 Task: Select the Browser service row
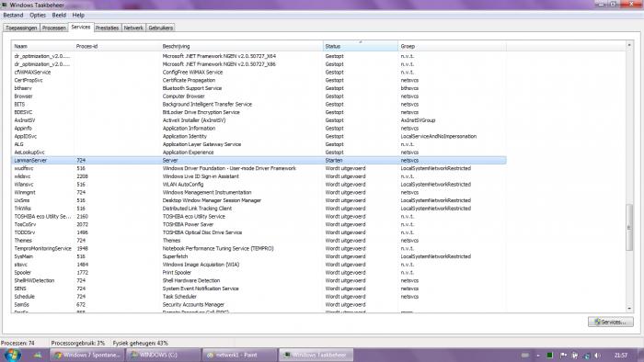(259, 96)
